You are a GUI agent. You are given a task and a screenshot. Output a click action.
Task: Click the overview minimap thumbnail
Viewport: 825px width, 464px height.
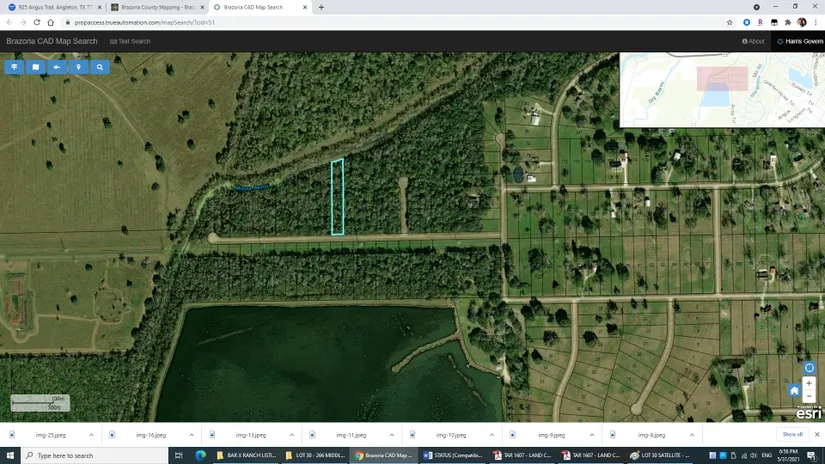722,90
